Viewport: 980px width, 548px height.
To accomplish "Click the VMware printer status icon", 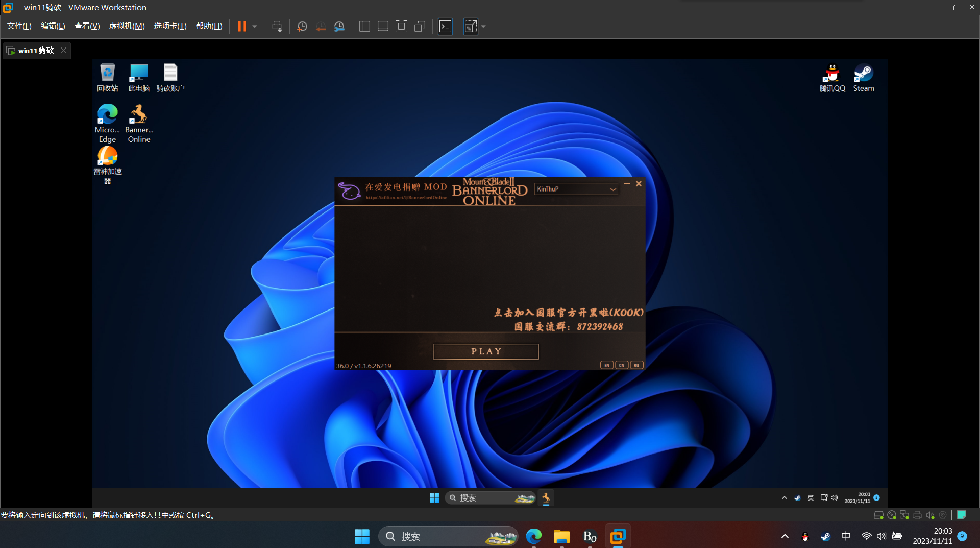I will (x=917, y=515).
